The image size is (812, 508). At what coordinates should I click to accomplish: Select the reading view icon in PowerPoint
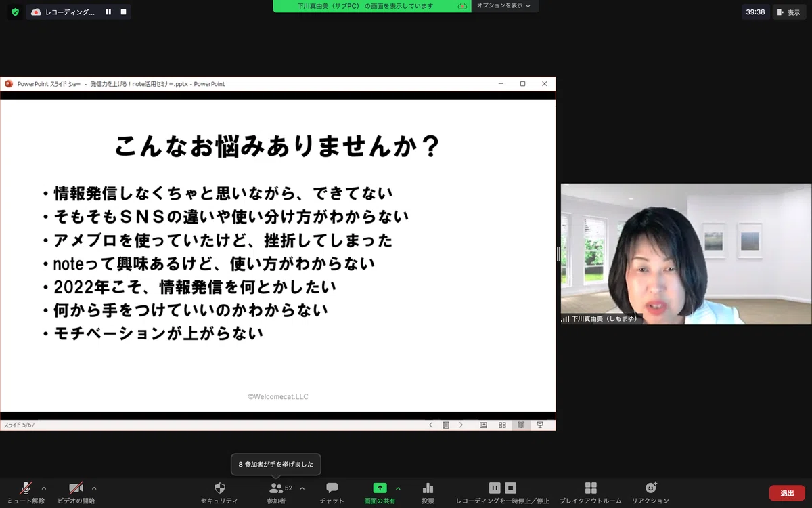(521, 425)
